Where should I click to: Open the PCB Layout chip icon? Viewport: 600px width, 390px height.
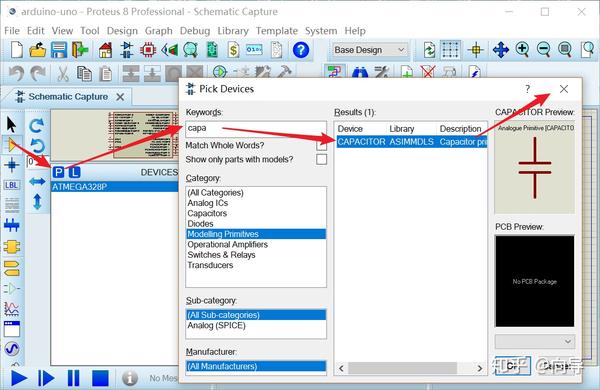point(148,50)
